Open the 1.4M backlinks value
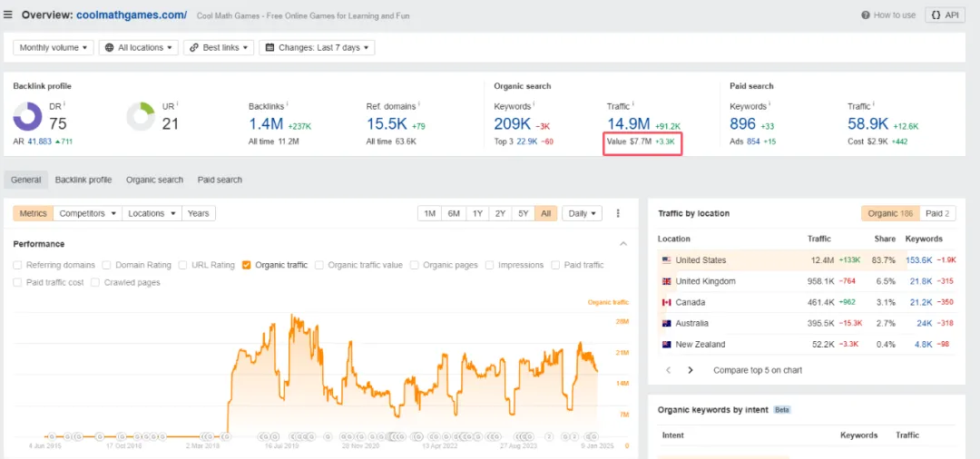This screenshot has width=980, height=459. click(266, 123)
